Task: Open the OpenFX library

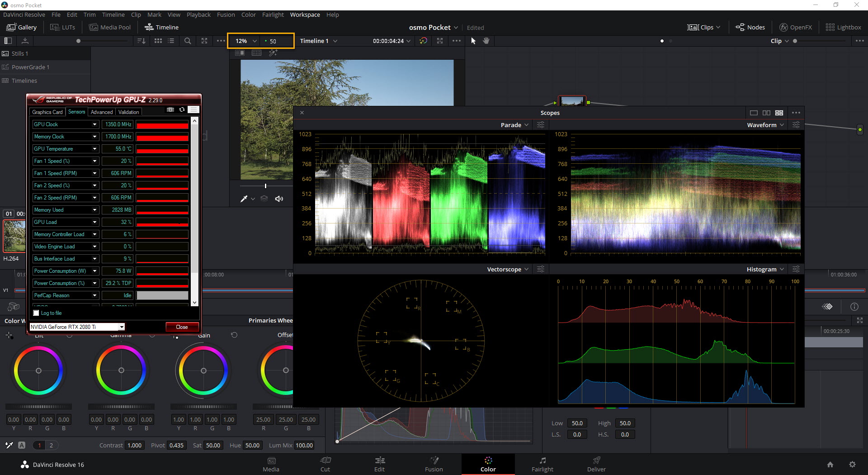Action: [x=796, y=27]
